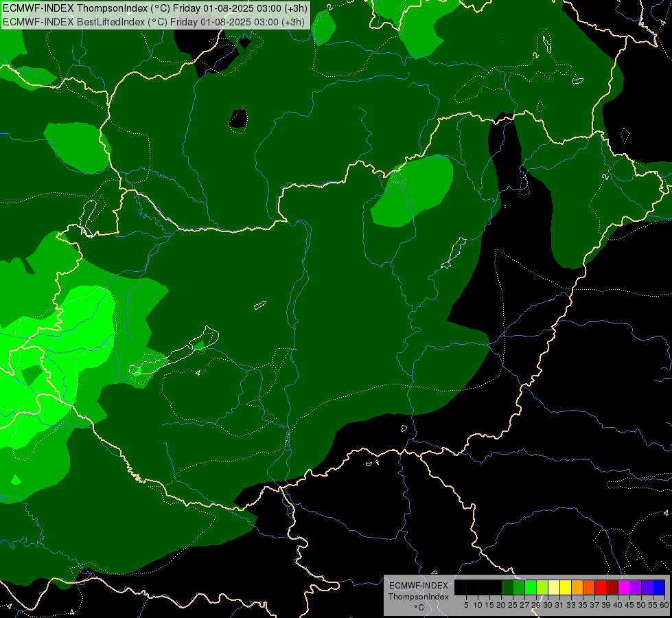Pick the blue 55–60 legend swatch
Screen dimensions: 672x618
coord(659,587)
